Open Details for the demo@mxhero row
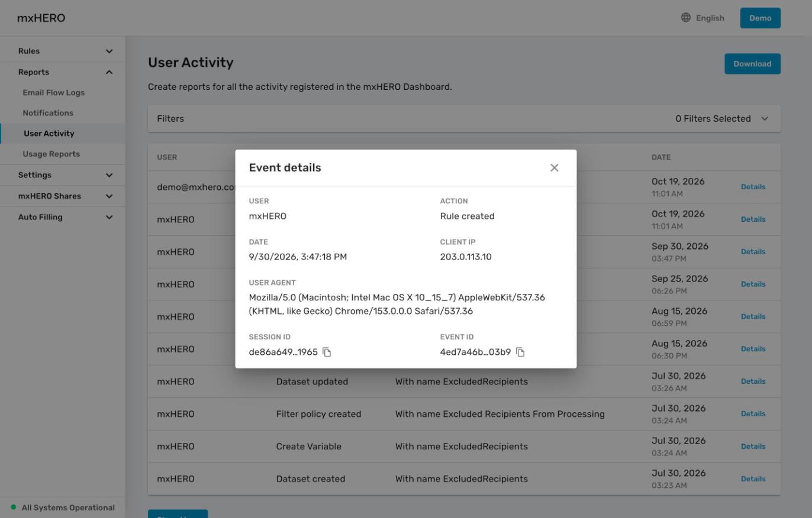812x518 pixels. [753, 187]
